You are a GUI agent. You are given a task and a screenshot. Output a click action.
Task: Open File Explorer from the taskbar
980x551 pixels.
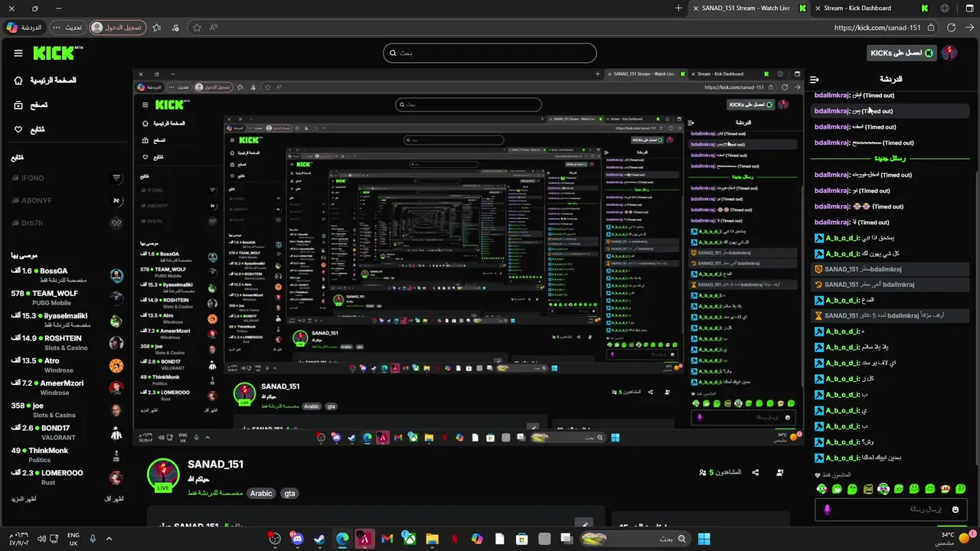tap(432, 539)
